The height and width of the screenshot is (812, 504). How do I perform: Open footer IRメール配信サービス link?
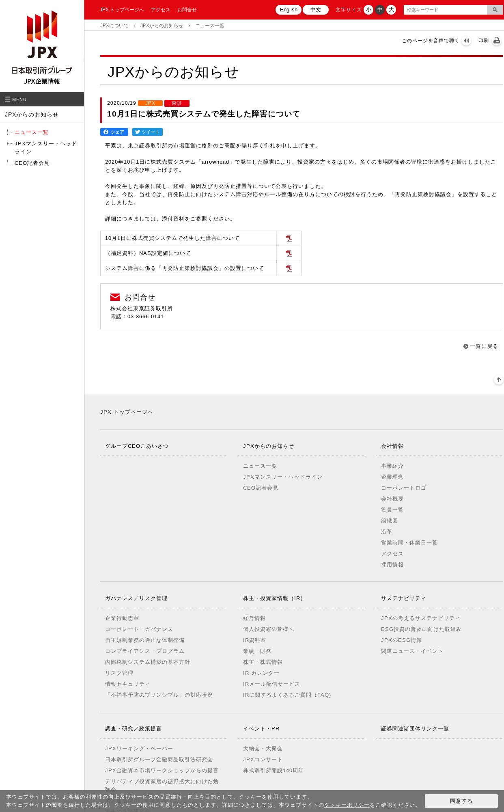[271, 684]
